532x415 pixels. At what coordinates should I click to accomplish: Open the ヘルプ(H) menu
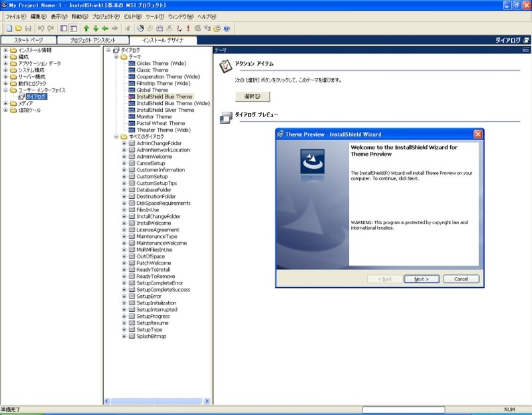(x=206, y=17)
